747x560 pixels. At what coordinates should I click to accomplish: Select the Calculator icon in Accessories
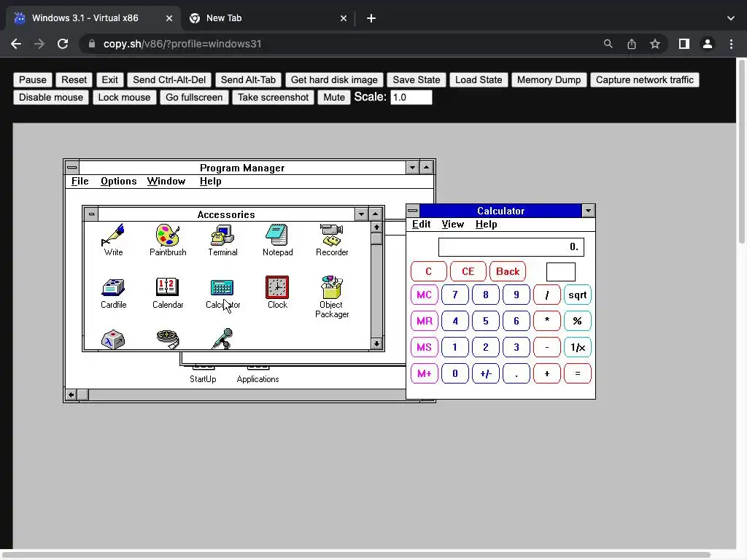click(x=222, y=292)
